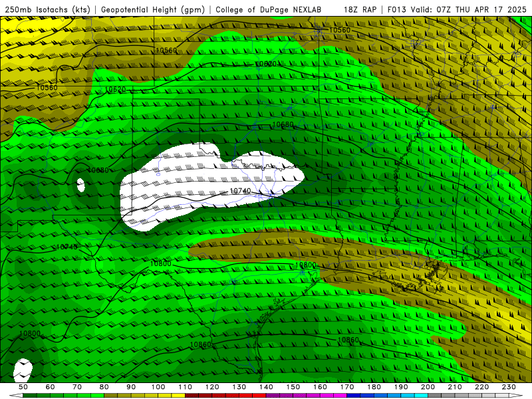Select the 160 label on the color bar
Viewport: 532px width, 399px height.
[320, 387]
